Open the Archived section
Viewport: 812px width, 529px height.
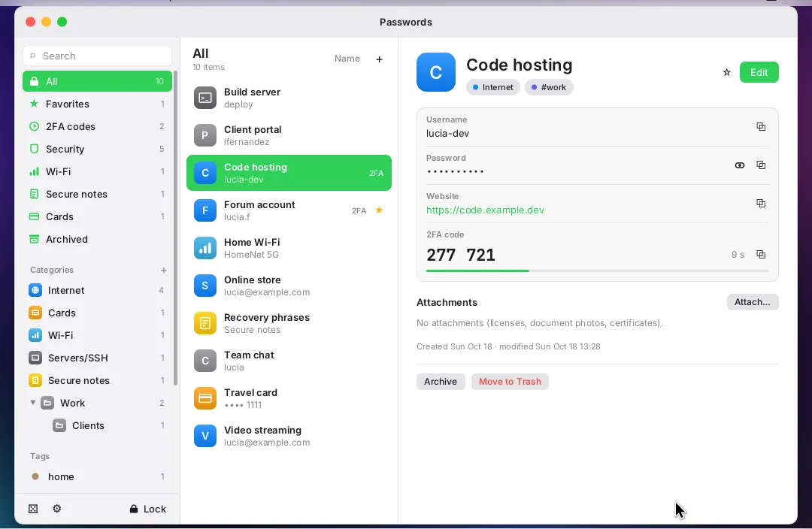click(x=97, y=239)
